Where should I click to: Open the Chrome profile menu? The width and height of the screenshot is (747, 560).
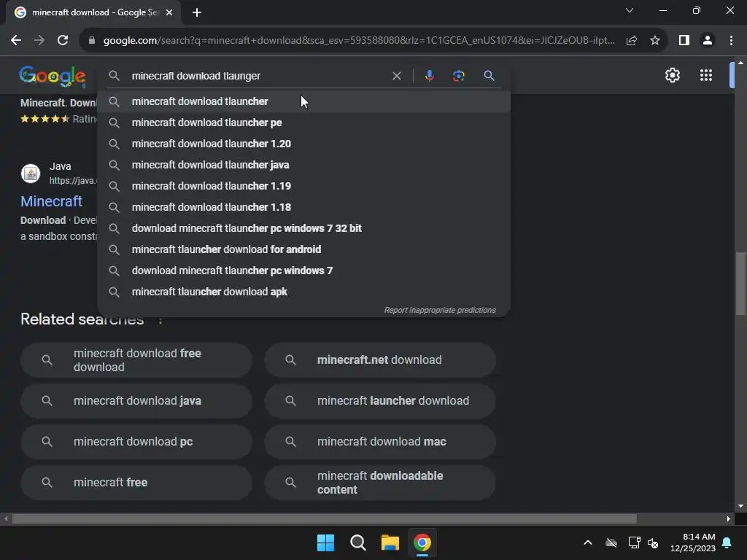[x=708, y=41]
